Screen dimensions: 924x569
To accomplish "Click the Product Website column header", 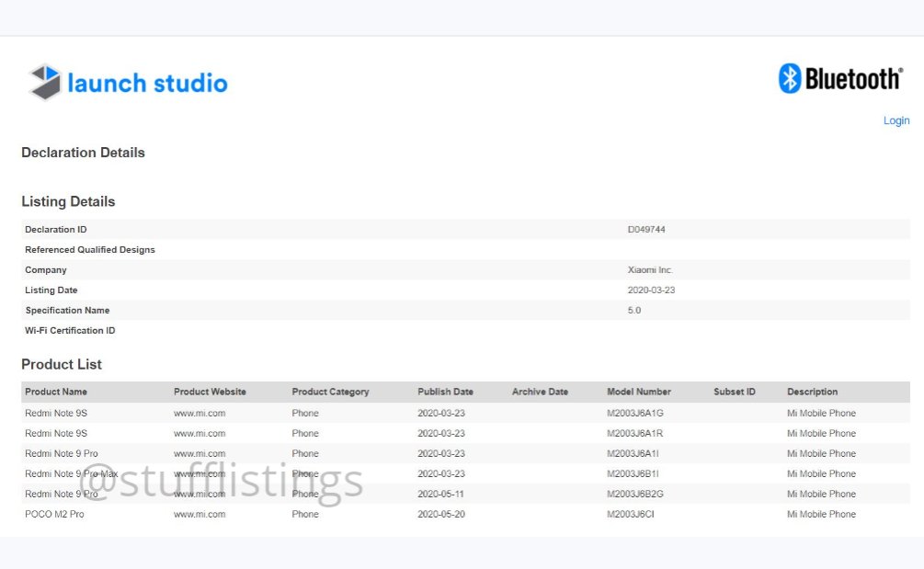I will point(210,392).
